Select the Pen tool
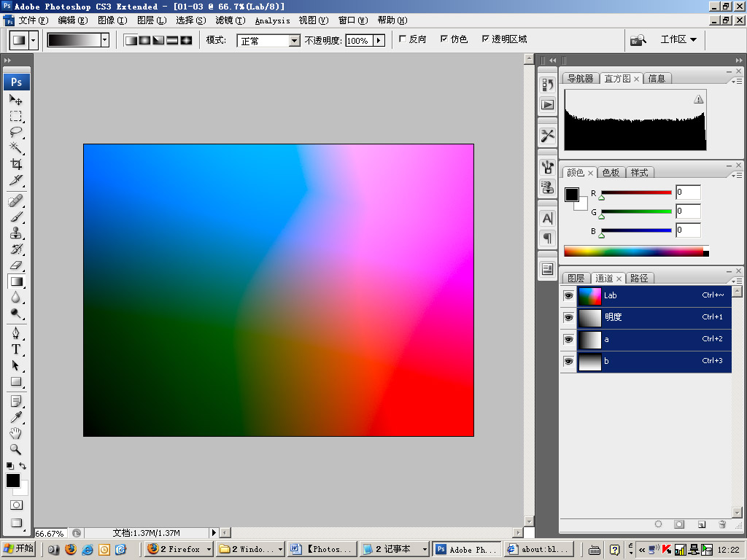Image resolution: width=747 pixels, height=560 pixels. click(16, 333)
